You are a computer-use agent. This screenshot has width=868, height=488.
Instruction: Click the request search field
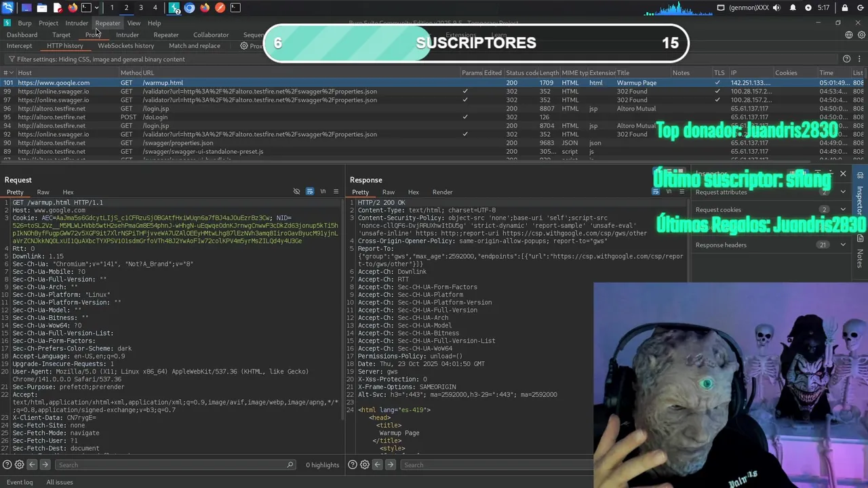(176, 465)
